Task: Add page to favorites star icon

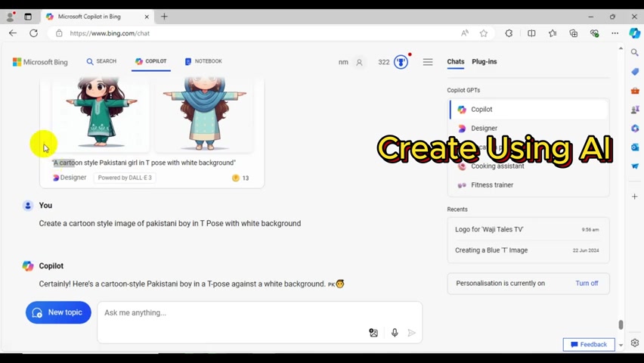Action: [484, 33]
